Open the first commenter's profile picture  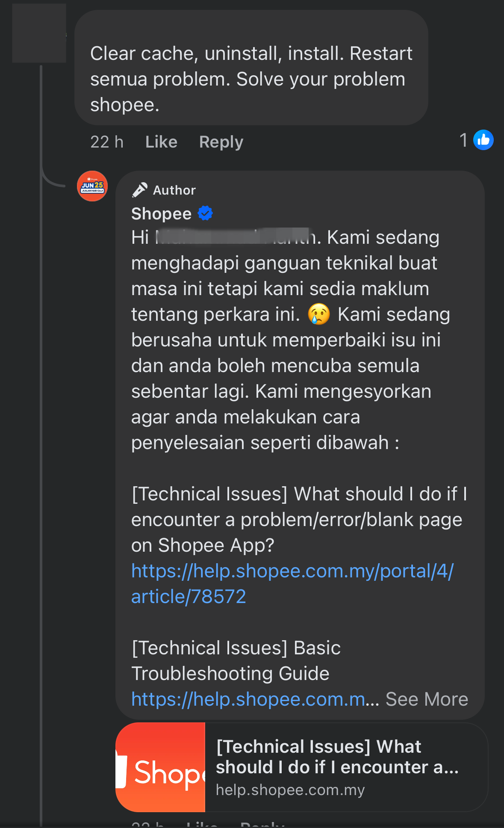[x=39, y=33]
